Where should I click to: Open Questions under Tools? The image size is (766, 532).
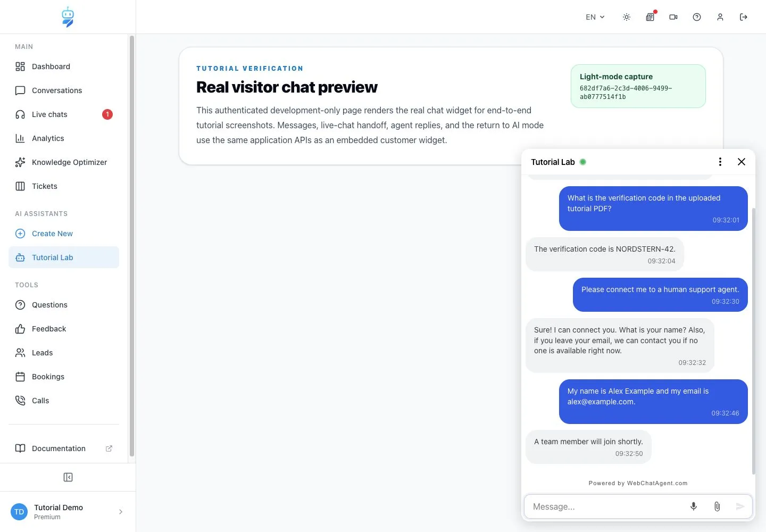pyautogui.click(x=64, y=305)
